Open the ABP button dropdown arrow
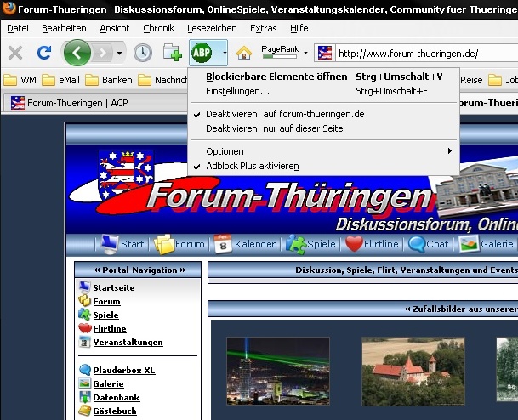Screen dimensions: 518x420 (225, 53)
